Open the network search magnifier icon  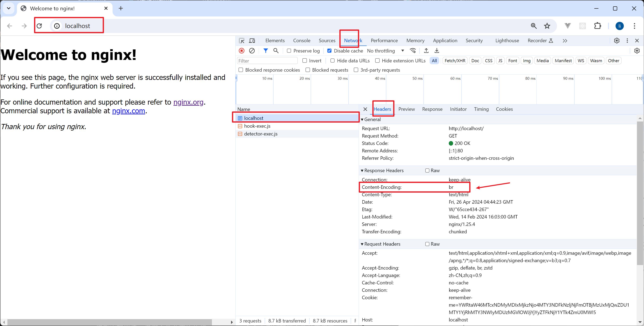tap(276, 51)
